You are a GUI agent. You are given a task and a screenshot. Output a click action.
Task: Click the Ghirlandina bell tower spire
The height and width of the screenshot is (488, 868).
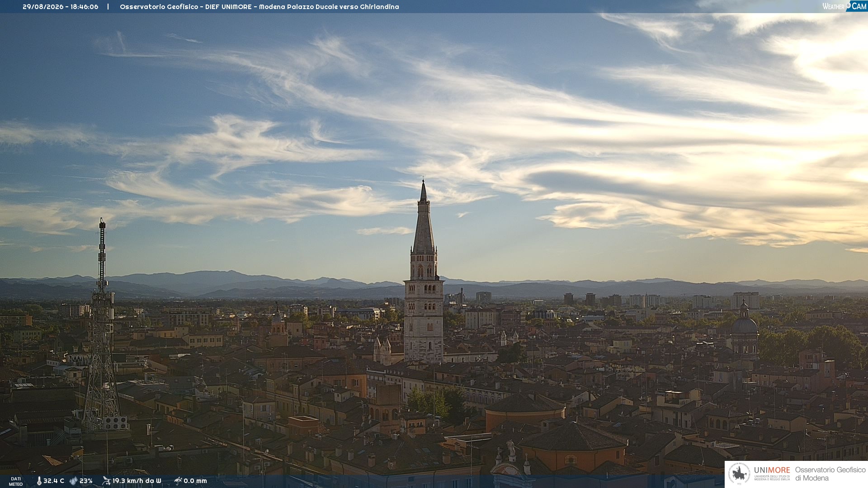click(x=424, y=217)
